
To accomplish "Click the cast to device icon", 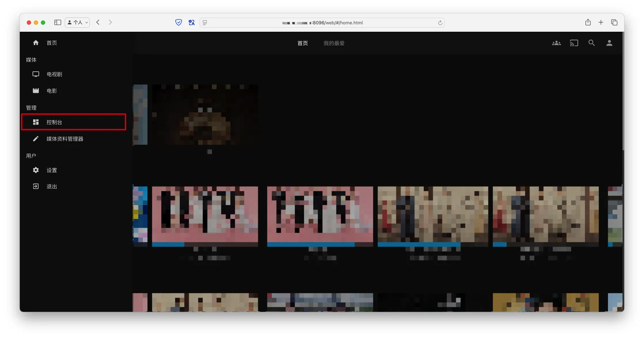I will (x=574, y=43).
